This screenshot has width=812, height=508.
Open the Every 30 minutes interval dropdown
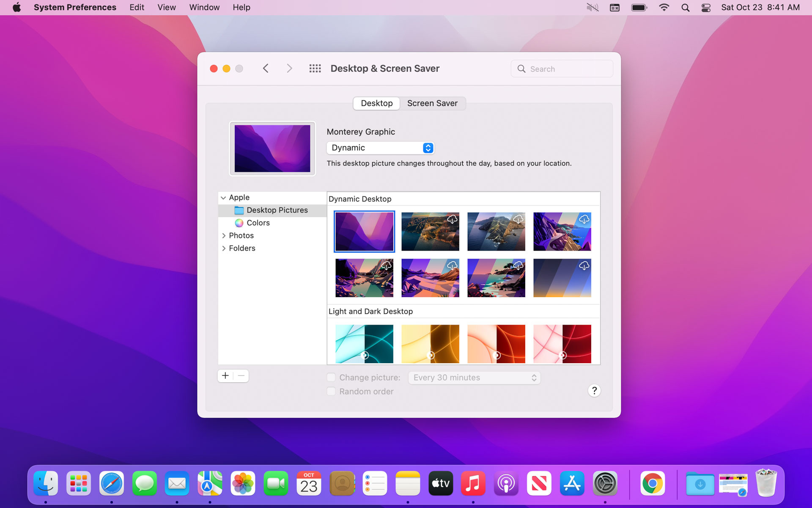474,377
